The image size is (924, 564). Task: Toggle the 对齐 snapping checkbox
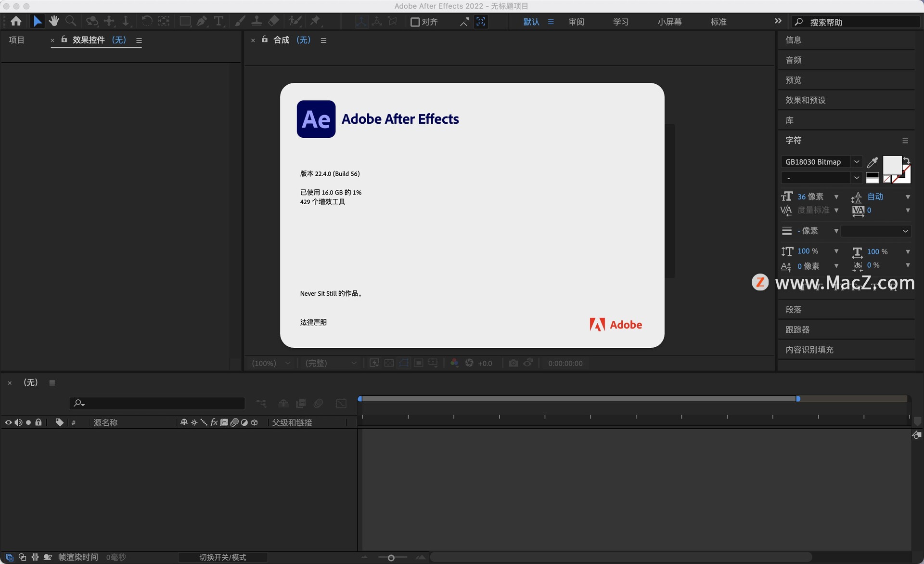click(x=415, y=22)
